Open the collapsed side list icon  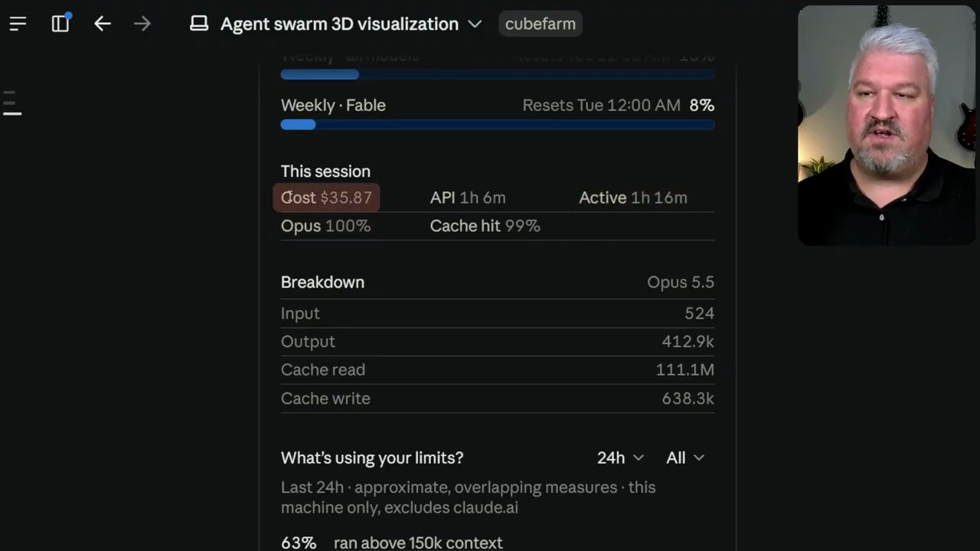pos(12,103)
